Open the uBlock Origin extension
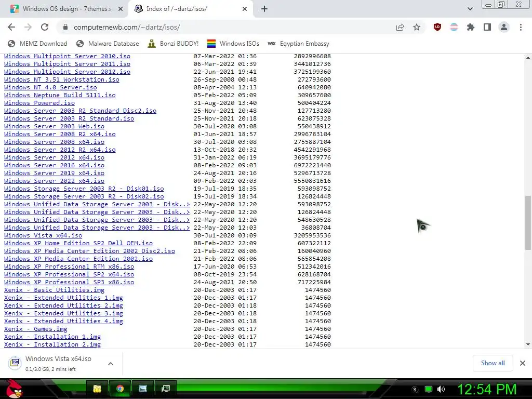Viewport: 532px width, 399px height. 437,27
